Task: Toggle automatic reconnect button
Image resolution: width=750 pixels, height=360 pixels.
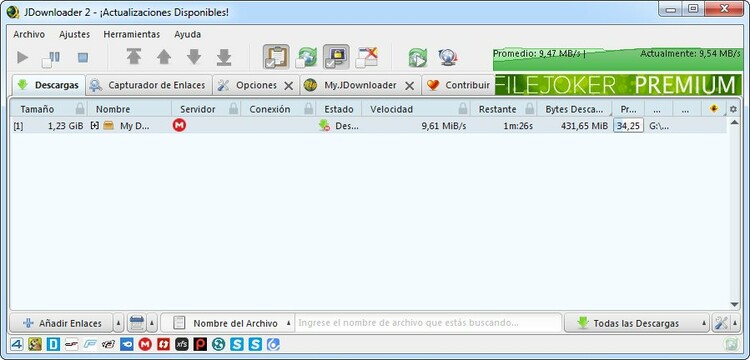Action: point(306,57)
